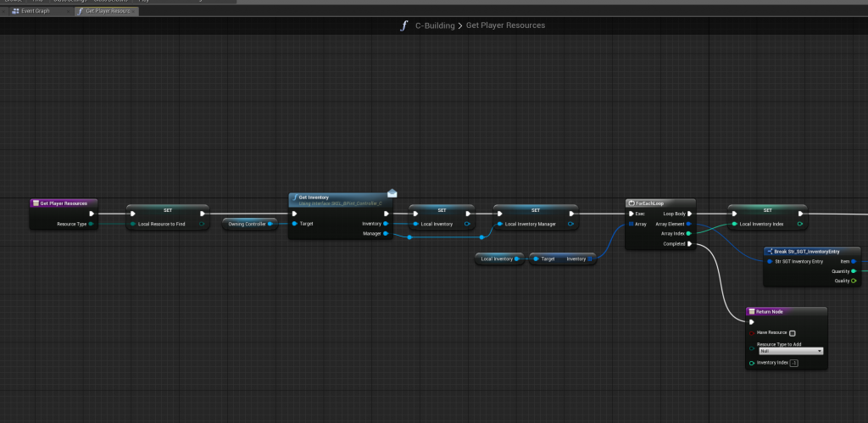This screenshot has width=868, height=423.
Task: Click the Local Inventory input pin on SET
Action: [x=415, y=225]
